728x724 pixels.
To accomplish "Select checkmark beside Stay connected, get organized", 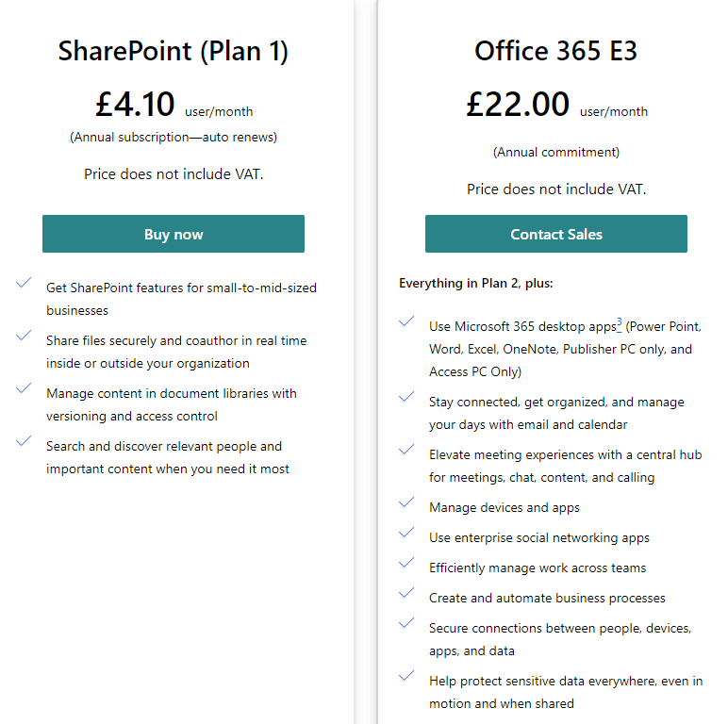I will [407, 397].
